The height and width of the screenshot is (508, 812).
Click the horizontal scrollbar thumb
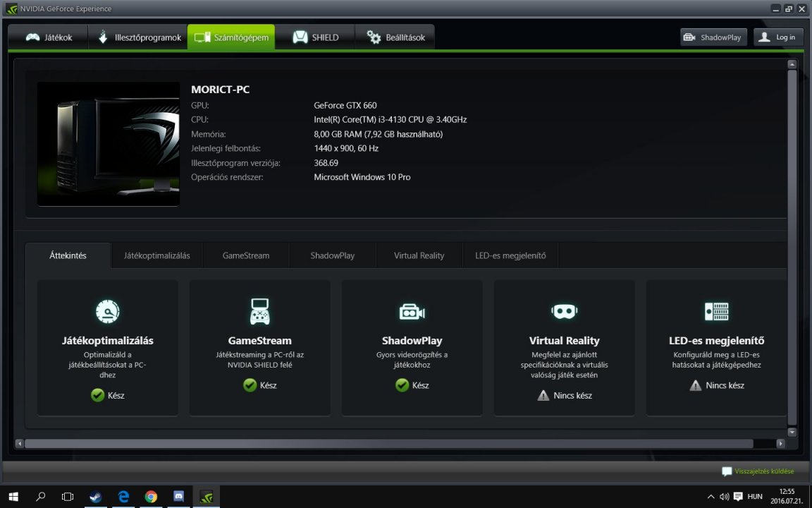pos(389,444)
